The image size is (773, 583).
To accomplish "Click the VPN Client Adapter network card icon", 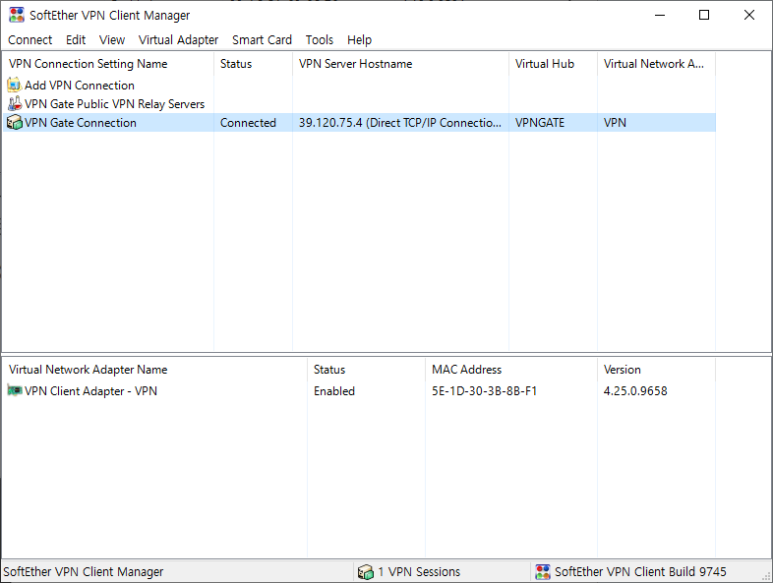I will [x=14, y=391].
